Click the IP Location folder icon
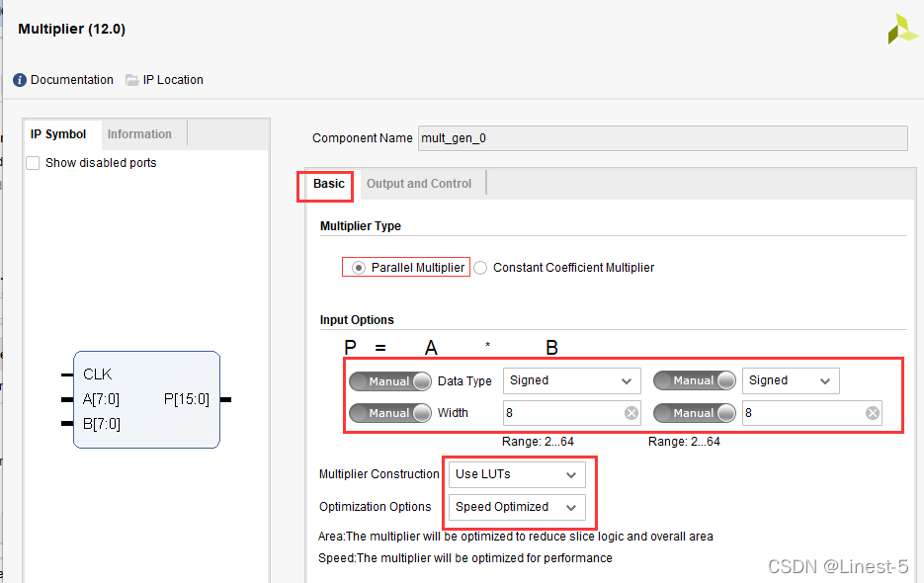Image resolution: width=924 pixels, height=583 pixels. 132,80
